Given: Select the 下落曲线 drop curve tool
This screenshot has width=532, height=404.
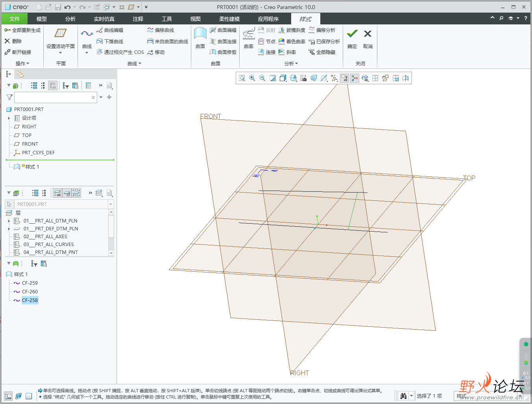Looking at the screenshot, I should click(110, 41).
